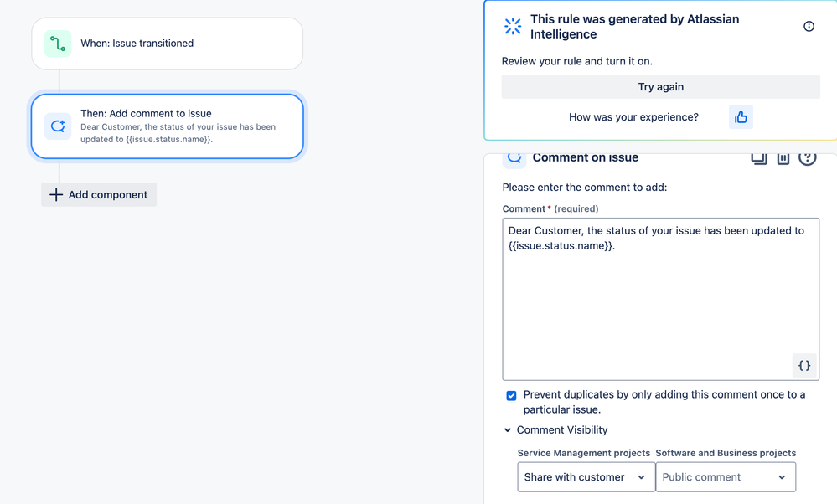Viewport: 837px width, 504px height.
Task: Click the Add component button label
Action: pyautogui.click(x=107, y=195)
